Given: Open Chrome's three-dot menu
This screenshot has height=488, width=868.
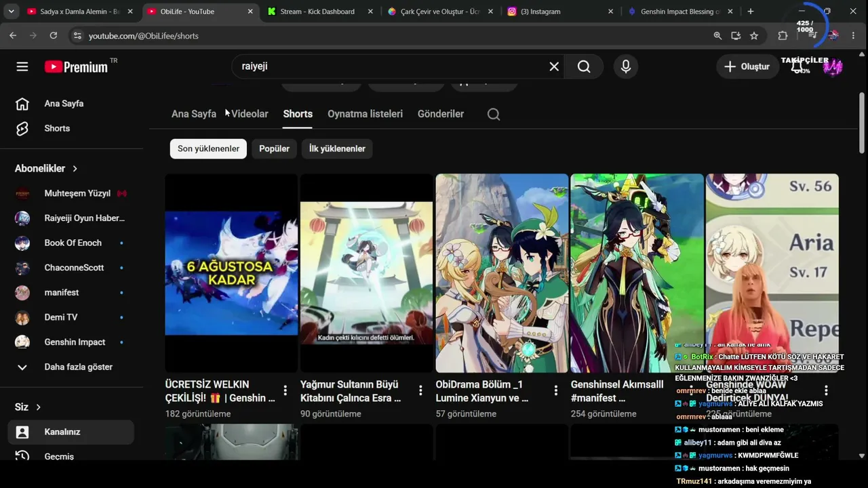Looking at the screenshot, I should (x=853, y=35).
